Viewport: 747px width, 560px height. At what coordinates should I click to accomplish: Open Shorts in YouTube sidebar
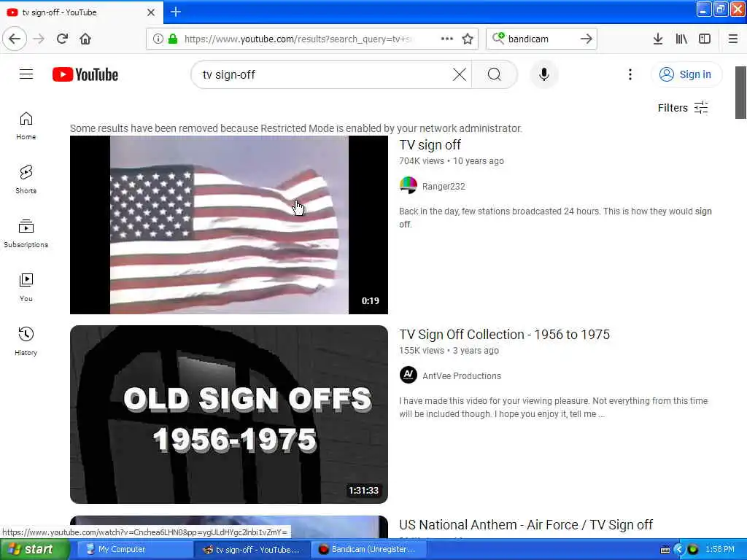point(26,179)
